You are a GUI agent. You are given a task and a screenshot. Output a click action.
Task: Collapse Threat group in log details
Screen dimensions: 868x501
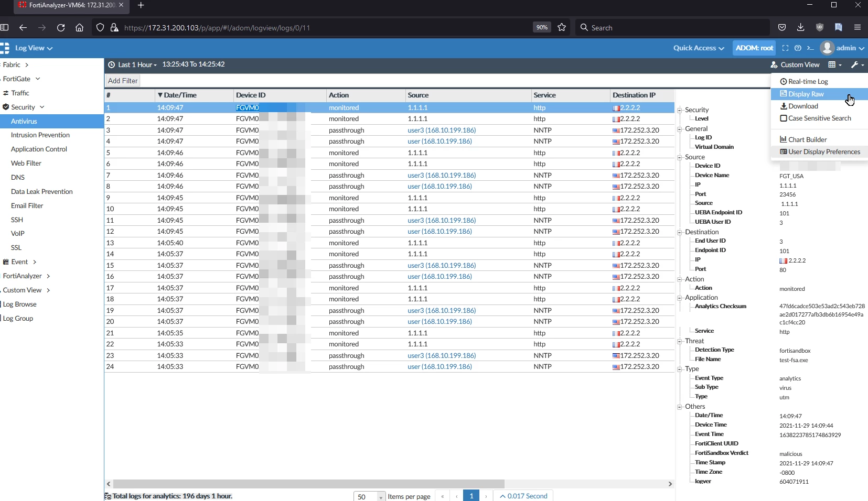click(680, 341)
